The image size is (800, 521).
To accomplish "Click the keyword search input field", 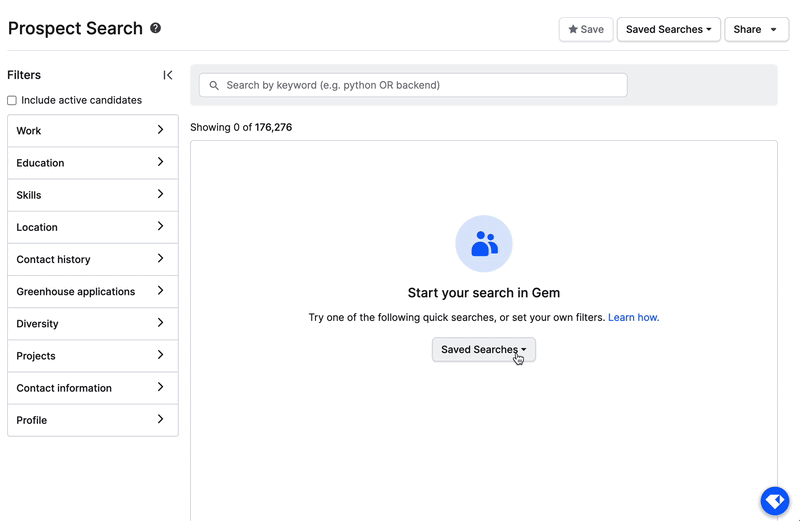I will pyautogui.click(x=420, y=86).
